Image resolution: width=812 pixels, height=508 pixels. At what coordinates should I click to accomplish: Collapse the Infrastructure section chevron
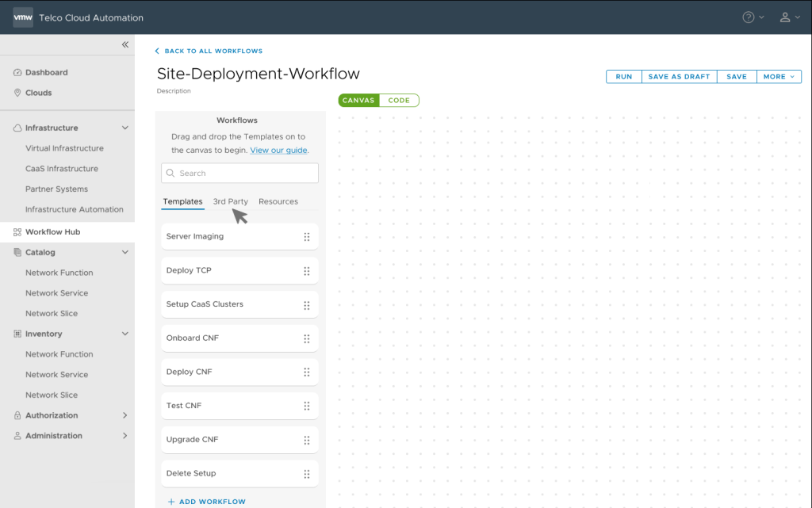click(x=124, y=128)
